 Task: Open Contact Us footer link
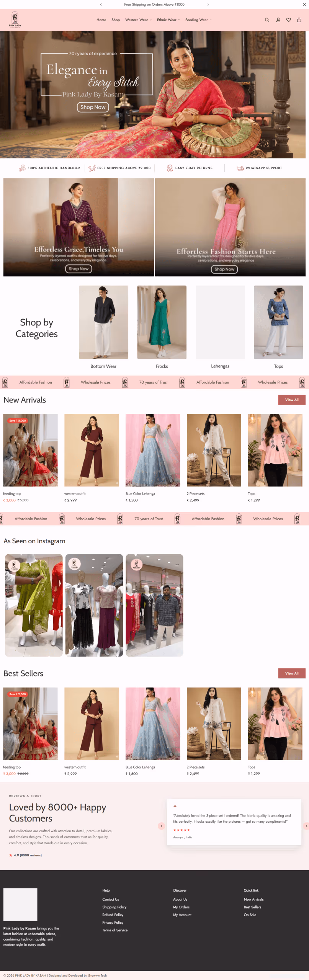pyautogui.click(x=111, y=899)
